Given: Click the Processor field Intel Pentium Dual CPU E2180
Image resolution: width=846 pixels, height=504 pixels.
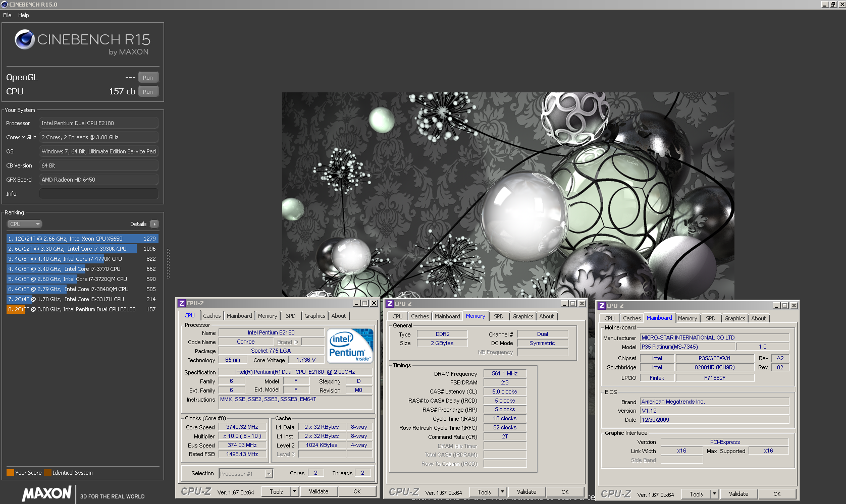Looking at the screenshot, I should point(99,123).
